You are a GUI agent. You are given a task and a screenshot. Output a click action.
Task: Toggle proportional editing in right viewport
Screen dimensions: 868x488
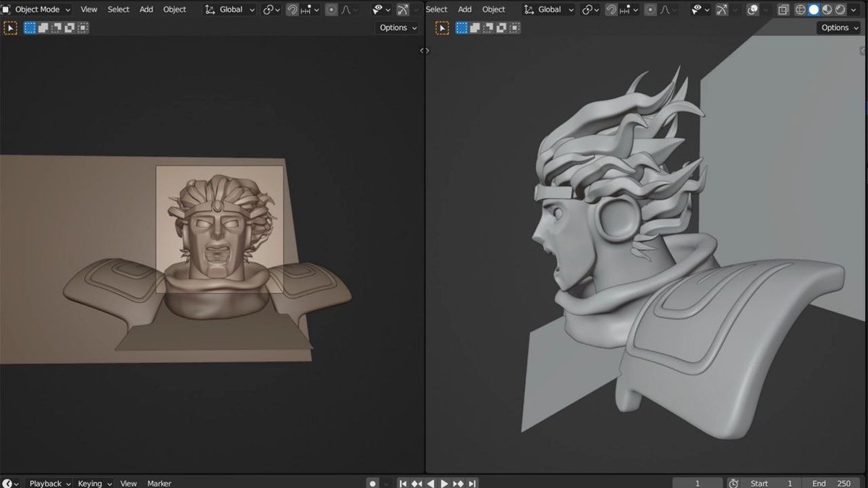click(650, 9)
